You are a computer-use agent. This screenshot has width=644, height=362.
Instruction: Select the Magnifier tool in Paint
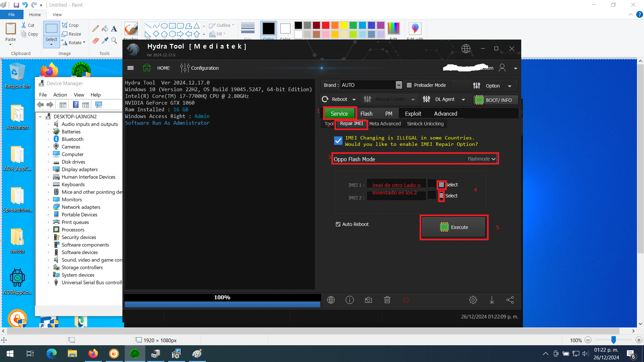click(114, 41)
